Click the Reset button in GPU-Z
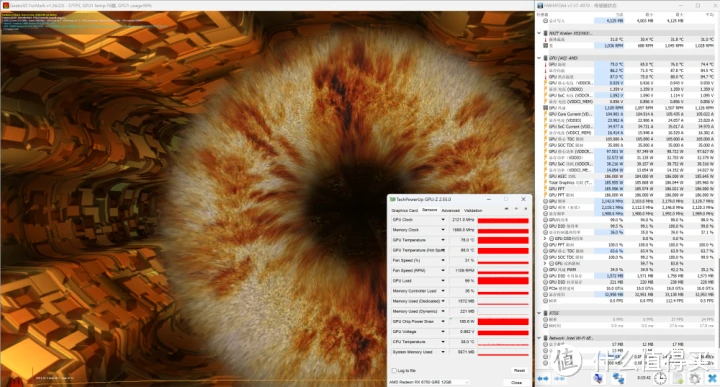Image resolution: width=720 pixels, height=387 pixels. 519,370
